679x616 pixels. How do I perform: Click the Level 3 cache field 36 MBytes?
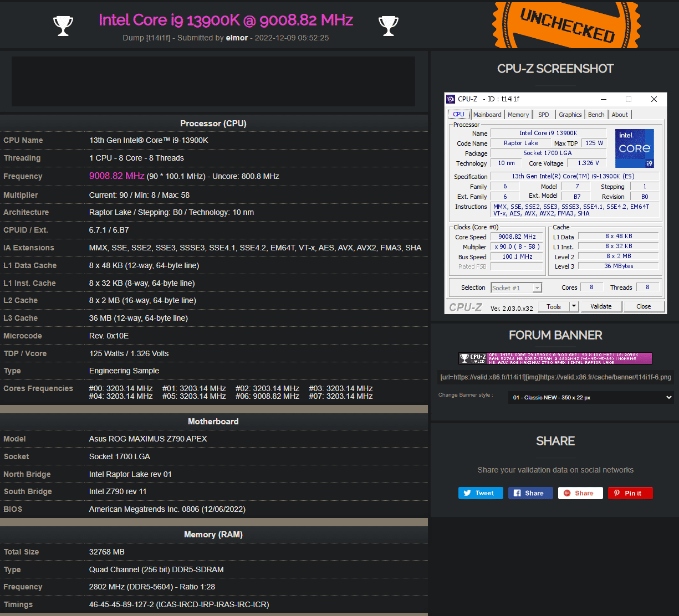(619, 266)
